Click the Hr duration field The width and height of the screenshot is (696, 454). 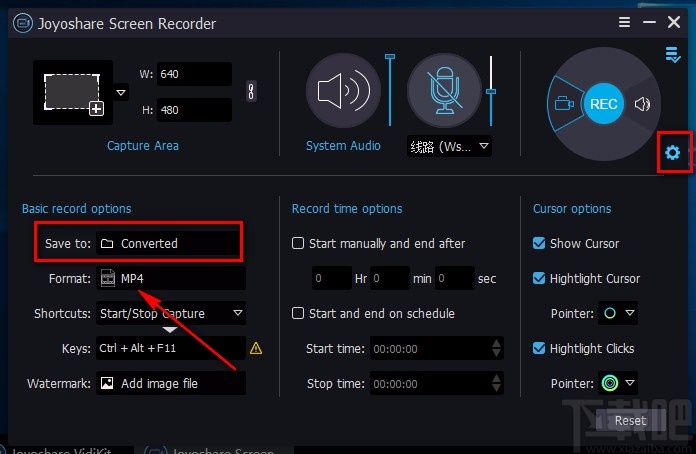pos(332,278)
